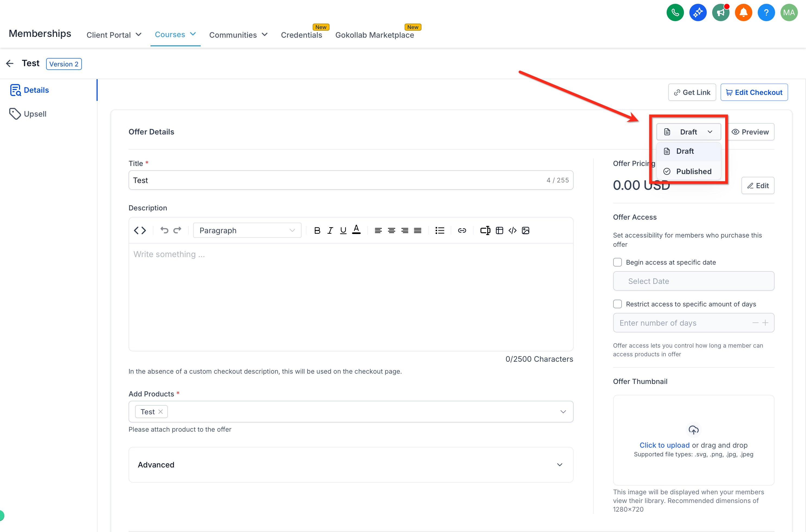Switch to the Details sidebar tab

30,90
